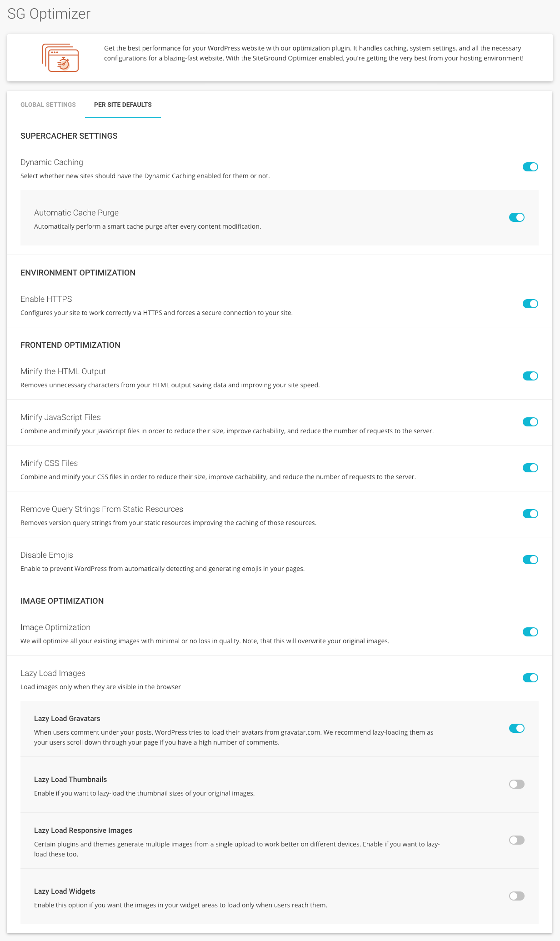This screenshot has height=941, width=560.
Task: Turn on Lazy Load Widgets
Action: click(516, 896)
